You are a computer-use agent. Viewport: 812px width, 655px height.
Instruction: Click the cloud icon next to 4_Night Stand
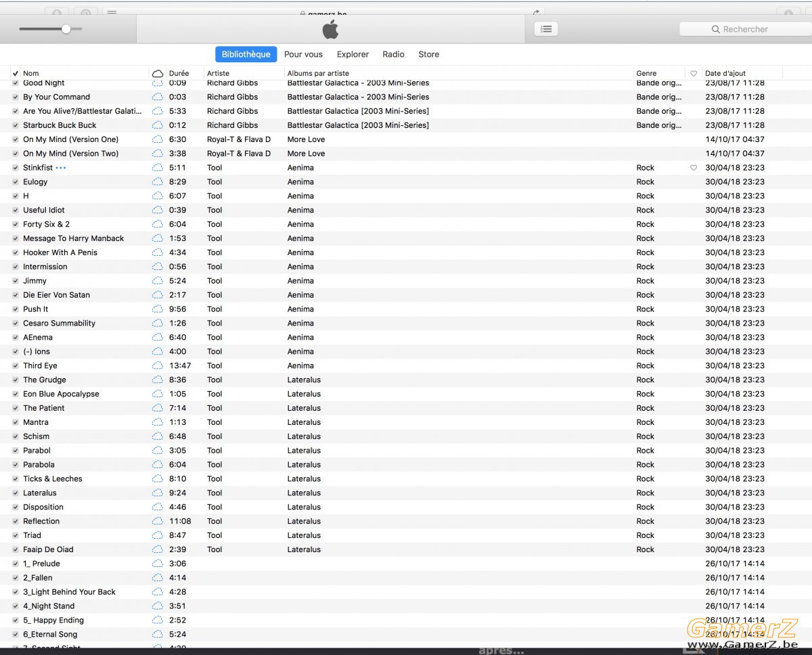(x=158, y=606)
